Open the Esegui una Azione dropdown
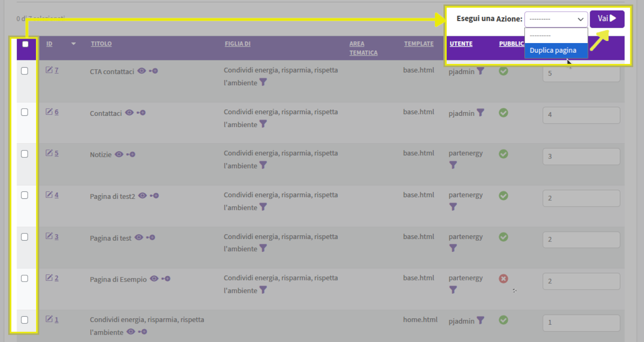Image resolution: width=644 pixels, height=342 pixels. 556,19
